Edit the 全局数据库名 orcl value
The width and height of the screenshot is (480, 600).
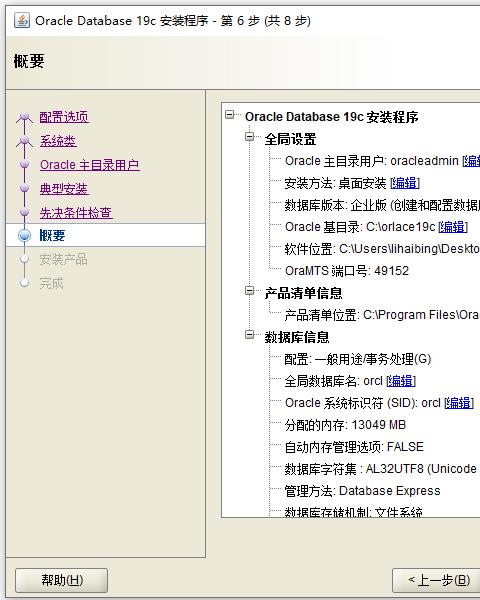click(x=401, y=381)
